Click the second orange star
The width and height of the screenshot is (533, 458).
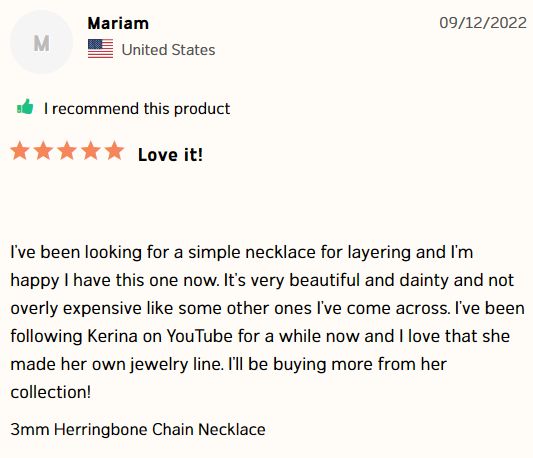(x=44, y=151)
